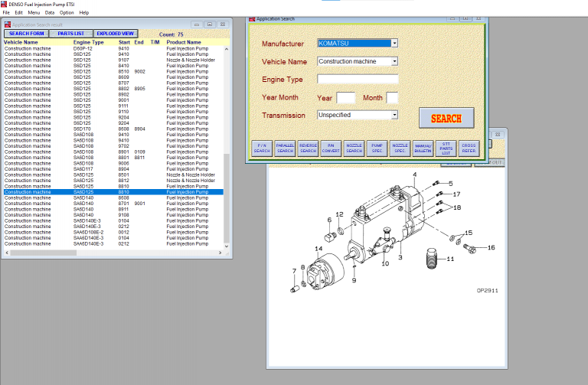Screen dimensions: 588x385
Task: Open the P/N CONVERT tool
Action: point(331,148)
